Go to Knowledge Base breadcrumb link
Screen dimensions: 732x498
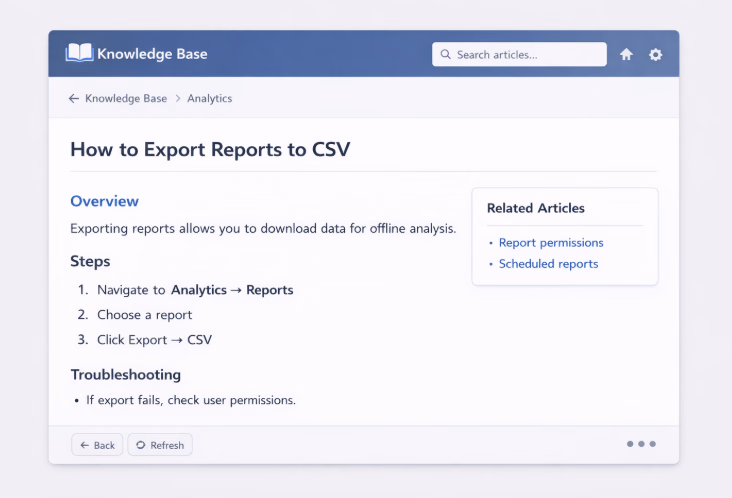pos(126,98)
